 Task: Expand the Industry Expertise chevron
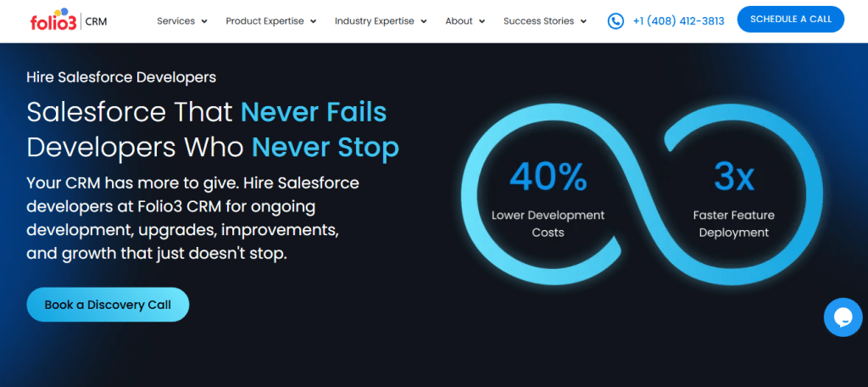[424, 21]
